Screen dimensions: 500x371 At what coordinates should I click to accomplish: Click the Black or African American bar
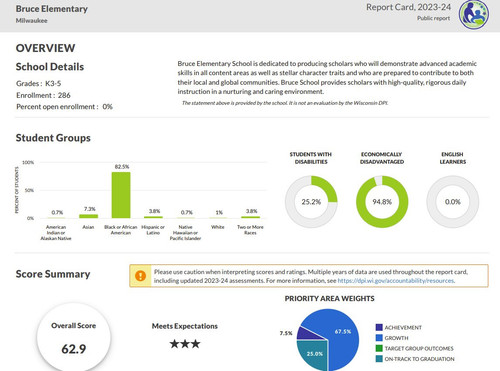tap(121, 195)
